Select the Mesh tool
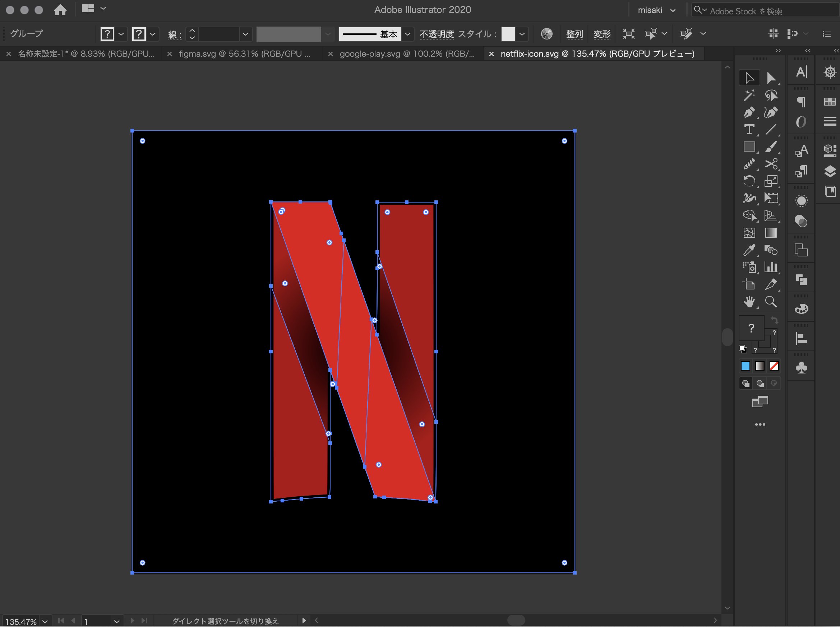This screenshot has width=840, height=627. point(749,233)
